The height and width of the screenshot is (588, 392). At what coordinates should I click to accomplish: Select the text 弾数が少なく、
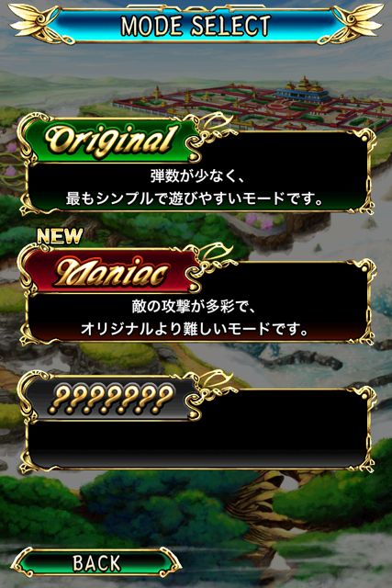click(197, 176)
